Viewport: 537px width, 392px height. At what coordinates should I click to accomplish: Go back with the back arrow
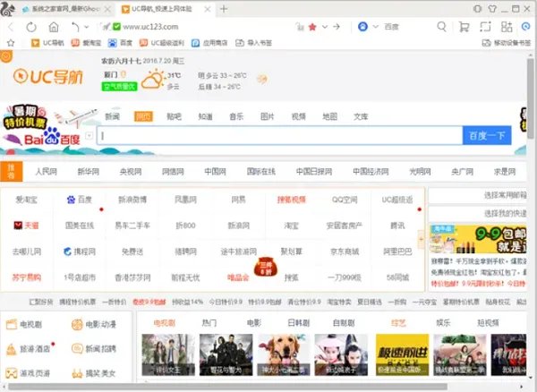11,27
